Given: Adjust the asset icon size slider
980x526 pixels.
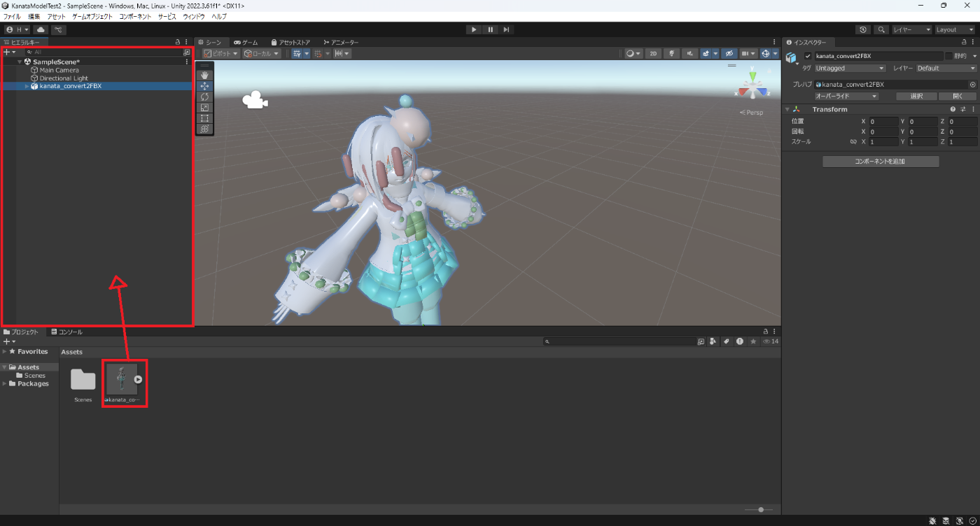Looking at the screenshot, I should click(760, 509).
